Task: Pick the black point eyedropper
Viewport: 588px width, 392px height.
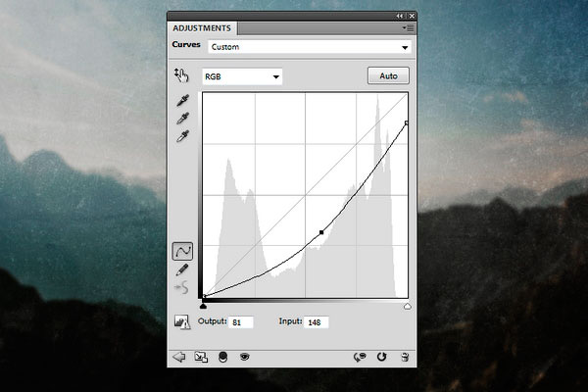Action: point(183,100)
